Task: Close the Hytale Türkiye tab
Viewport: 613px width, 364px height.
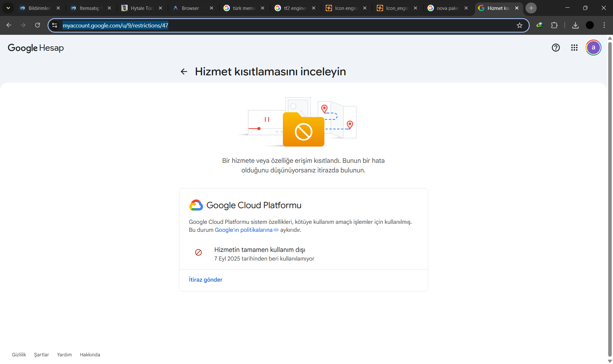Action: [x=161, y=8]
